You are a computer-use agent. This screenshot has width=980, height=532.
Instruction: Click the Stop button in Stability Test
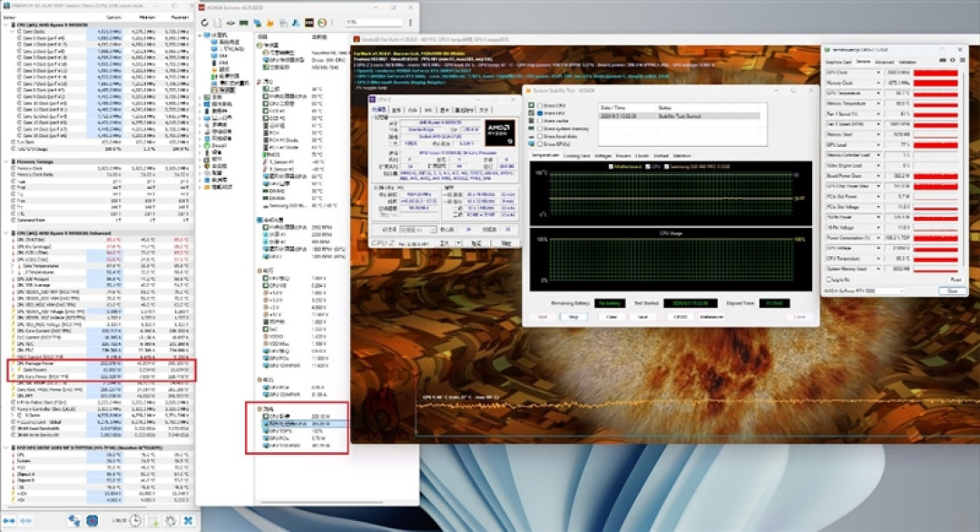[573, 317]
